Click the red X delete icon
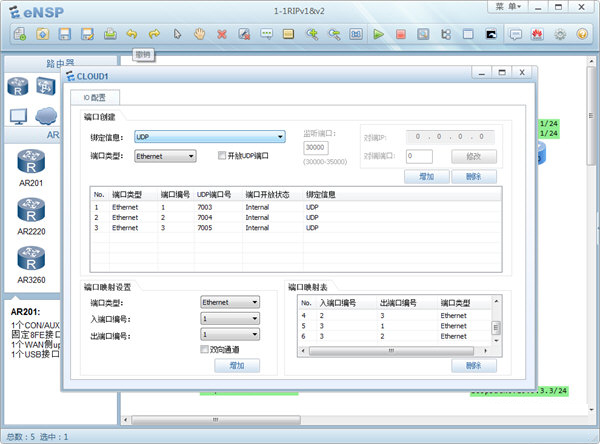 coord(221,34)
